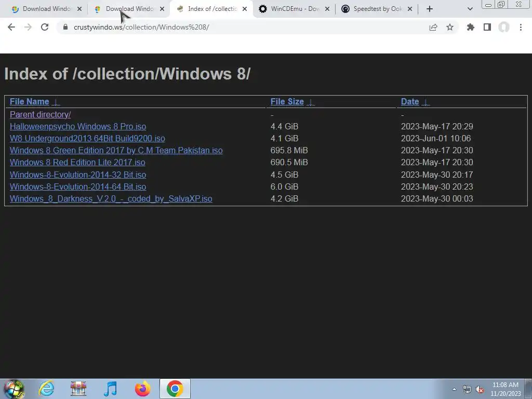Toggle the browser side panel

(487, 27)
